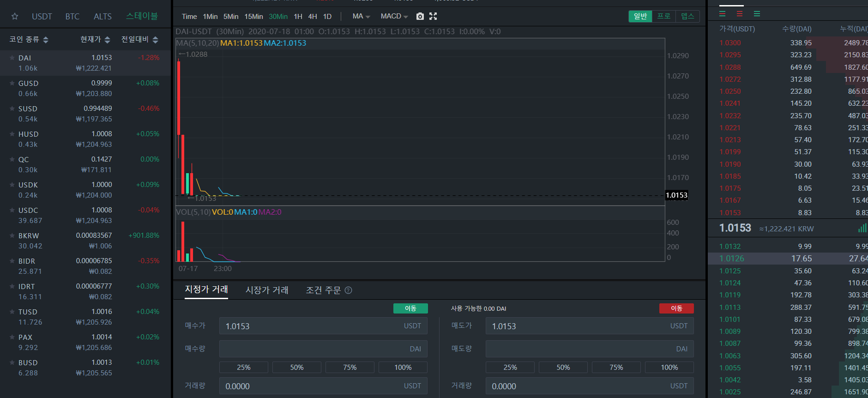Focus the 매수가 buy price field
This screenshot has height=398, width=868.
323,326
